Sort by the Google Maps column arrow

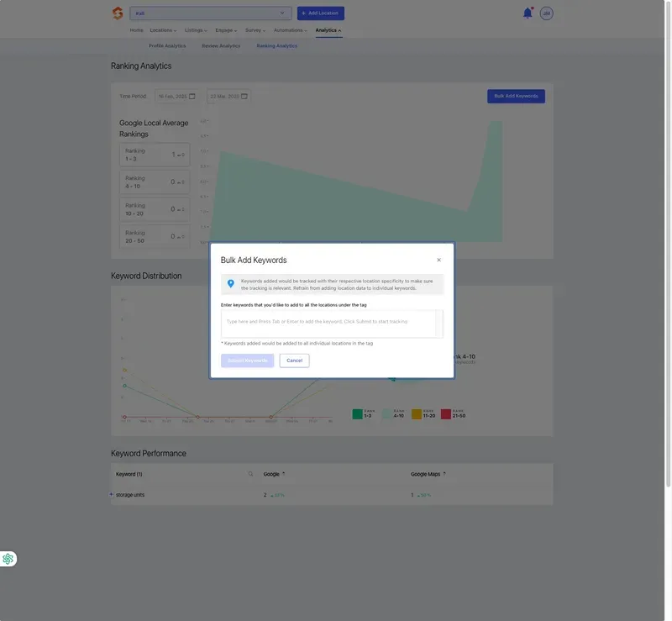click(444, 474)
